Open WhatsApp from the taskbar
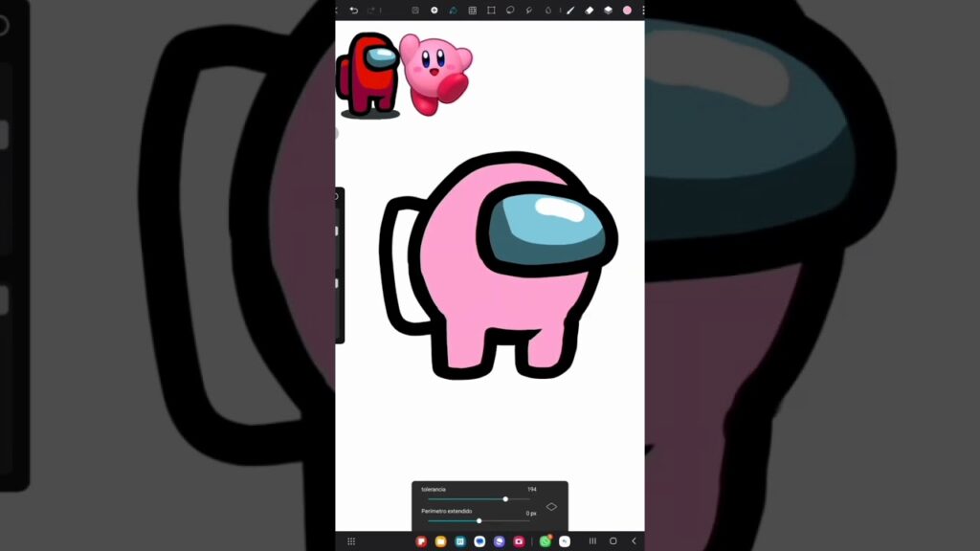This screenshot has width=980, height=551. point(545,541)
